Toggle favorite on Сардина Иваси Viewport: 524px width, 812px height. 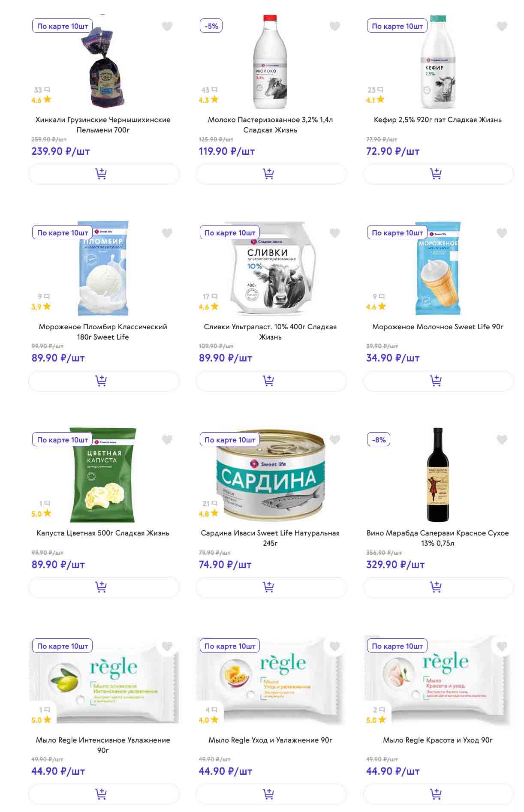334,439
